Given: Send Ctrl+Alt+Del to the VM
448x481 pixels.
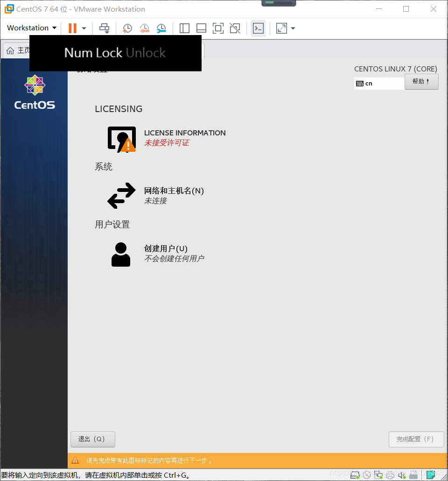Looking at the screenshot, I should 104,28.
